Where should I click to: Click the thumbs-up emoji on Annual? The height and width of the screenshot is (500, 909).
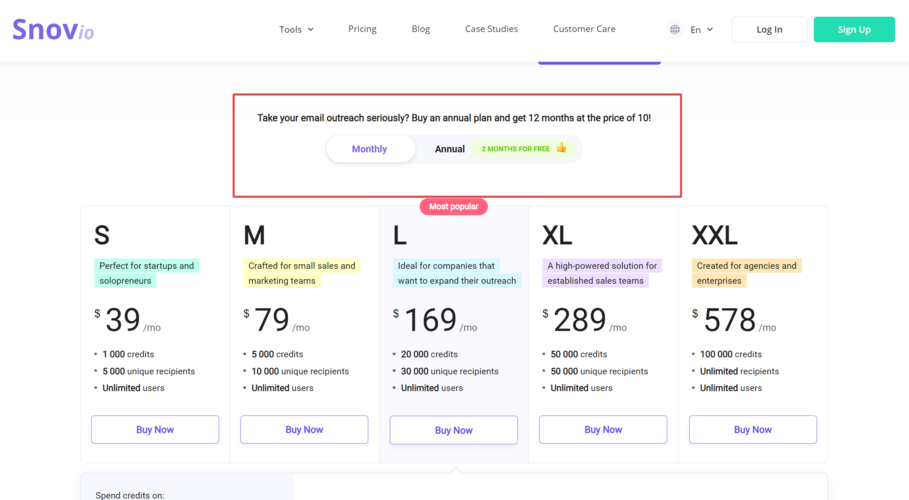pos(561,148)
